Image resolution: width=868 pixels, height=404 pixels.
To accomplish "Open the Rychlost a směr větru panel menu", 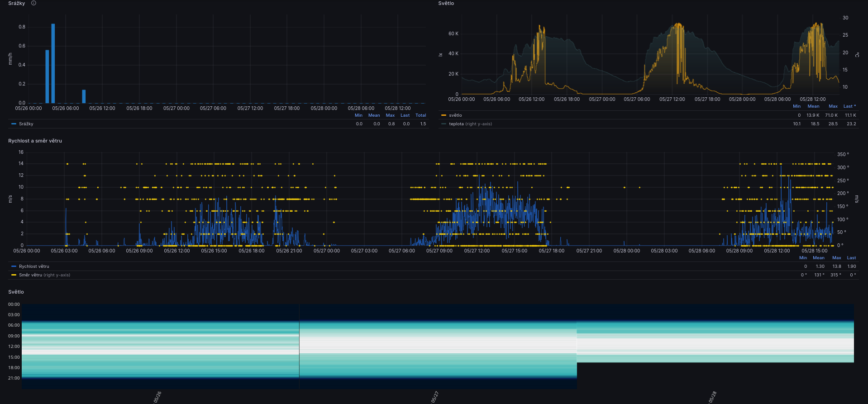I will [x=35, y=141].
